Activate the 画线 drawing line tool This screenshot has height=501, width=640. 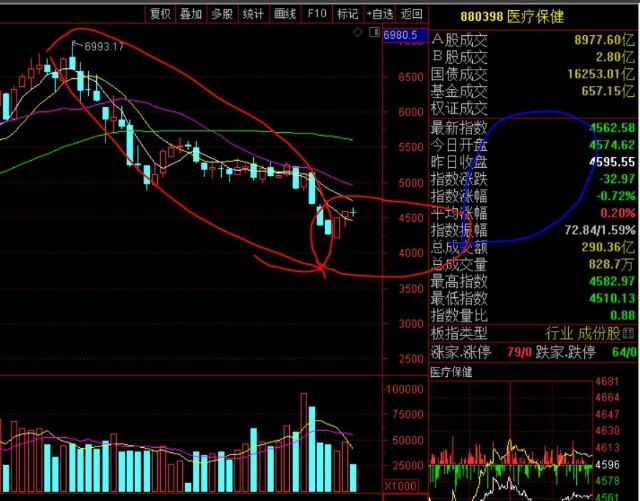(x=285, y=14)
